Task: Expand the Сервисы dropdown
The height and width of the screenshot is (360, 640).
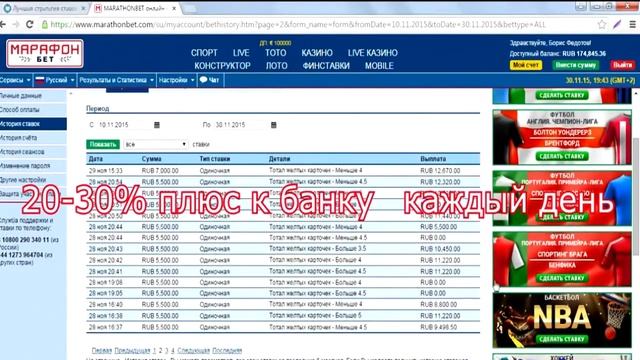Action: (x=15, y=80)
